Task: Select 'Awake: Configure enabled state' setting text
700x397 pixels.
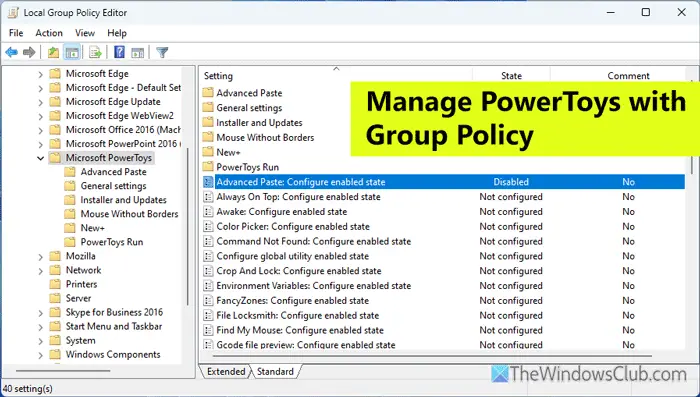Action: click(282, 212)
